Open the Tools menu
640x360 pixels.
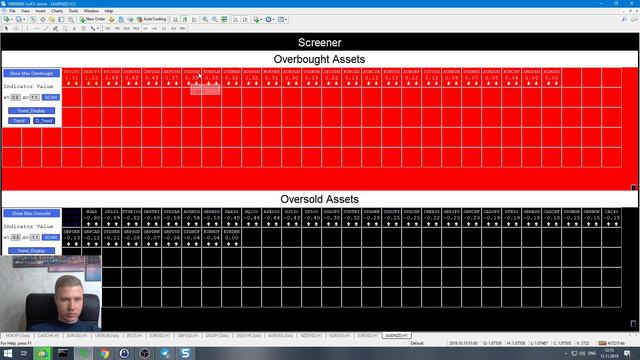click(x=73, y=11)
